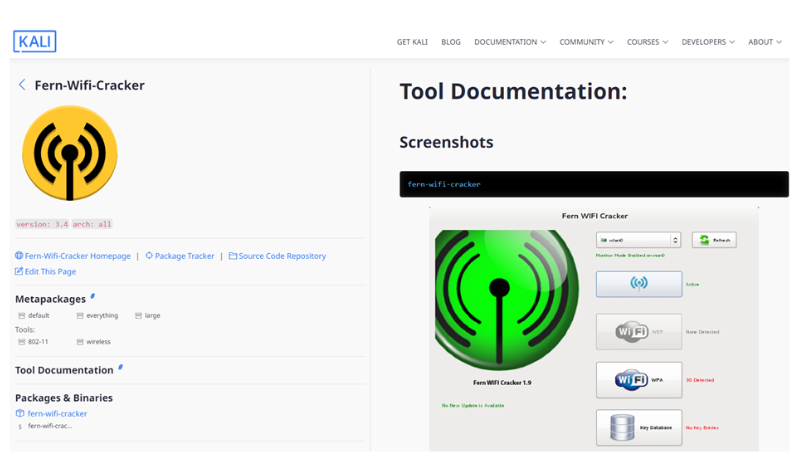Click the version: 3.4 badge

click(42, 224)
